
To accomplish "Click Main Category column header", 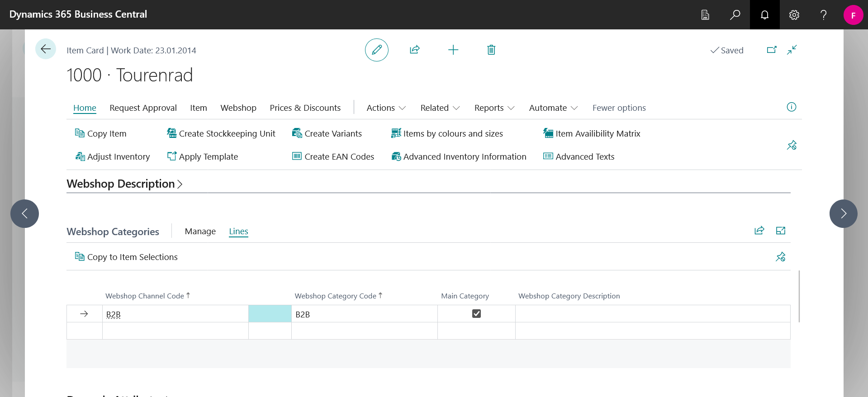I will 465,296.
